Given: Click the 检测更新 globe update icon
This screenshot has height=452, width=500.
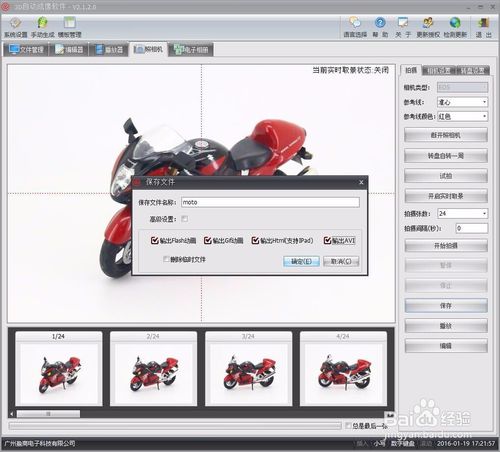Looking at the screenshot, I should click(x=455, y=27).
